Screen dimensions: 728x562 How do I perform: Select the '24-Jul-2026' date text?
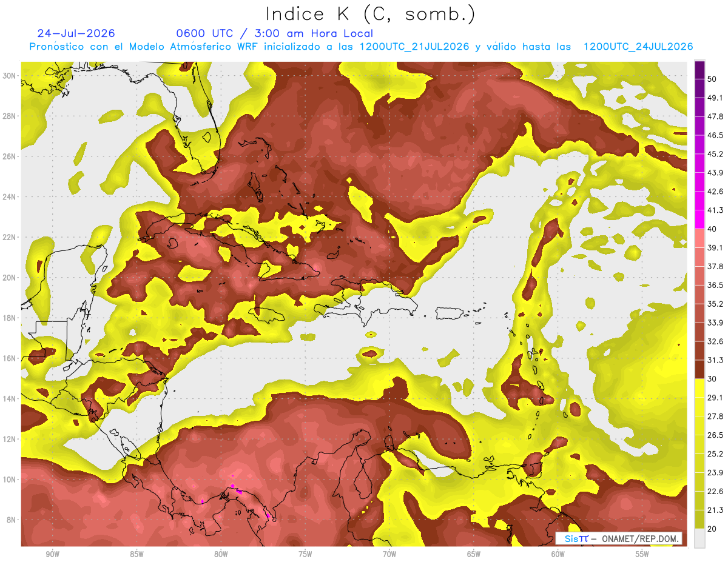pyautogui.click(x=76, y=33)
